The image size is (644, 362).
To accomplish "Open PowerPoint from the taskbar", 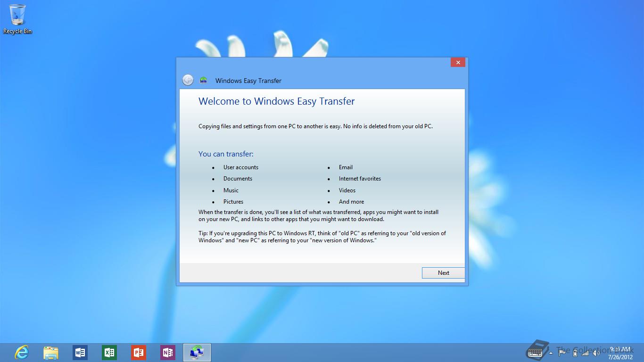I will pyautogui.click(x=139, y=353).
